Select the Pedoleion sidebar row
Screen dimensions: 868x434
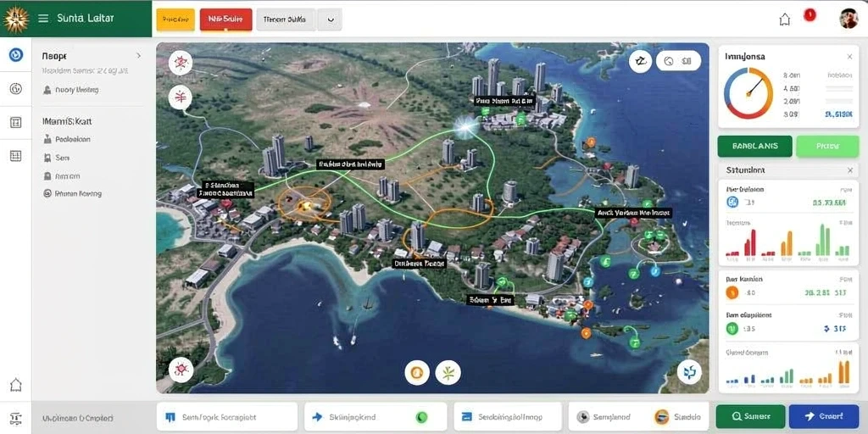click(x=66, y=140)
